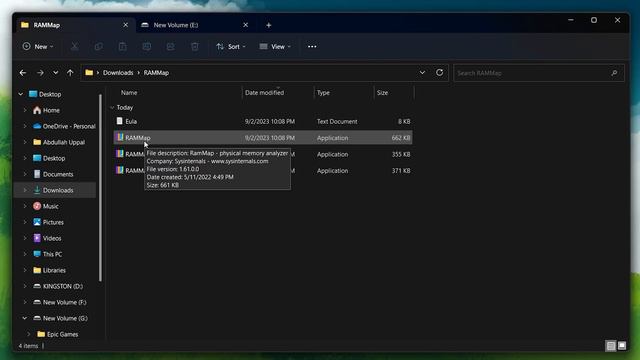Screen dimensions: 640x360
Task: Click the icon of the 355 KB application
Action: 120,153
